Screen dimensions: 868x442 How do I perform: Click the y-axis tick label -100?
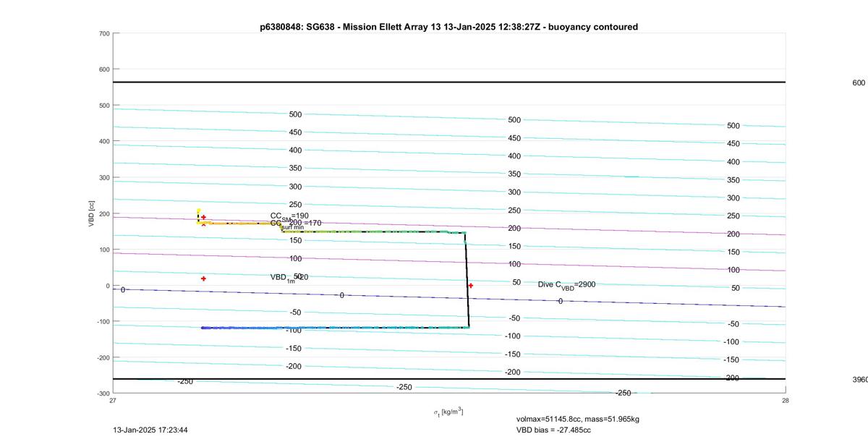103,322
